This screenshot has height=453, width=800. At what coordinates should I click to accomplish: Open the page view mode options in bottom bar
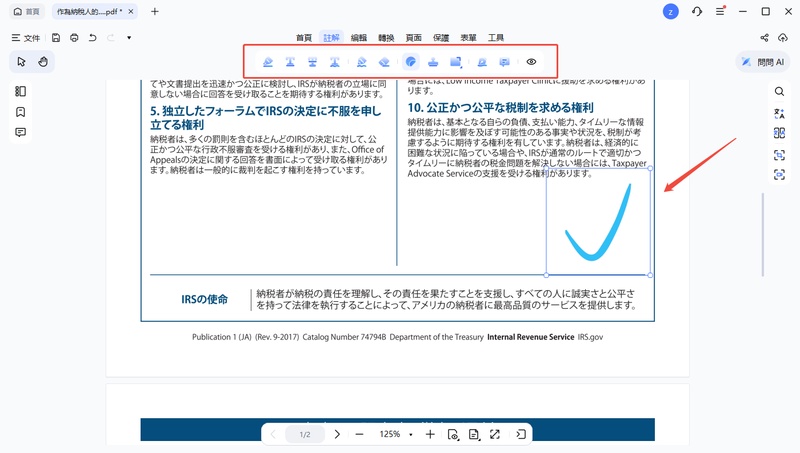coord(453,434)
